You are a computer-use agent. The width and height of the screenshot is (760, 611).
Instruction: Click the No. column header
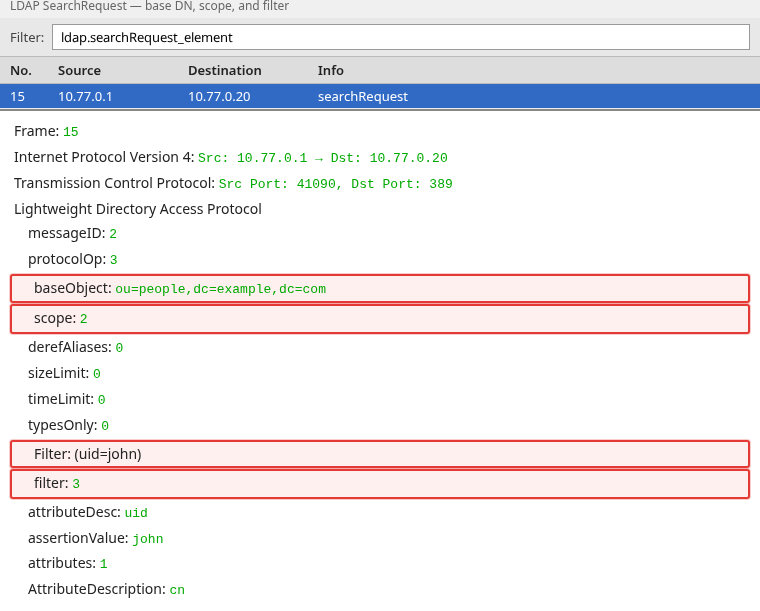pos(21,71)
